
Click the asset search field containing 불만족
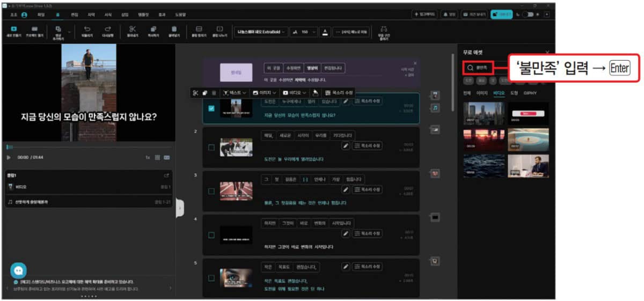(x=478, y=68)
